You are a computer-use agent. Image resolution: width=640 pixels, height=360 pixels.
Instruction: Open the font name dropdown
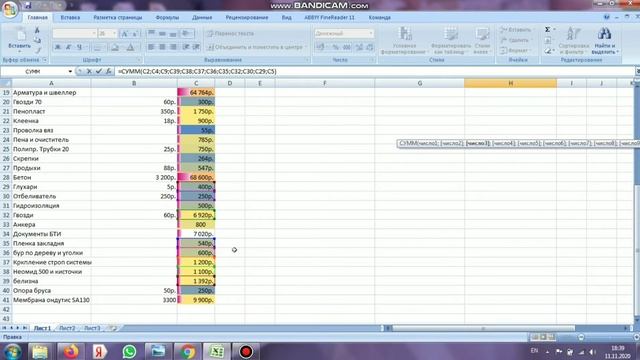pos(93,33)
